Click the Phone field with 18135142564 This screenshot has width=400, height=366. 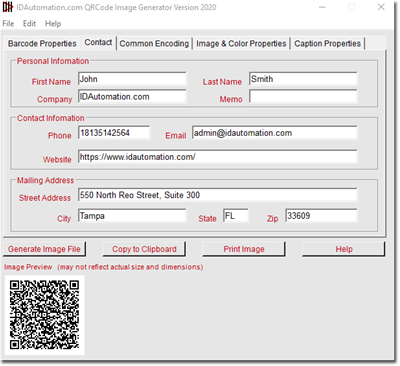pos(114,133)
